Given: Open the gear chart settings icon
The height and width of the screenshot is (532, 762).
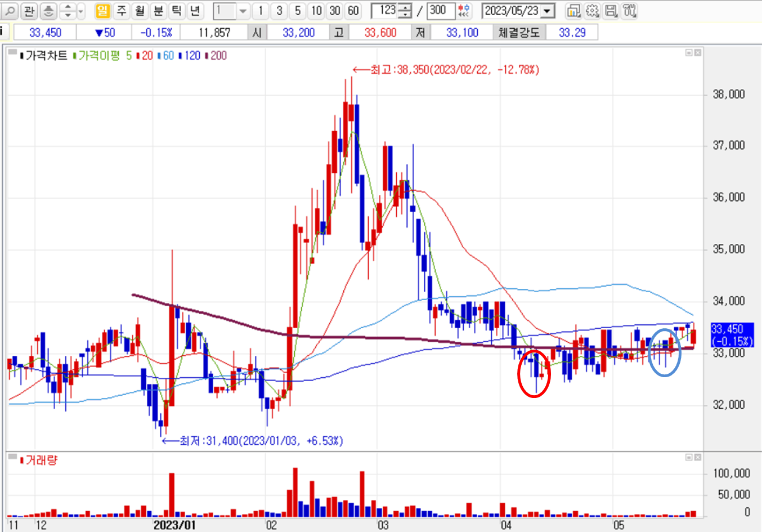Looking at the screenshot, I should coord(592,11).
